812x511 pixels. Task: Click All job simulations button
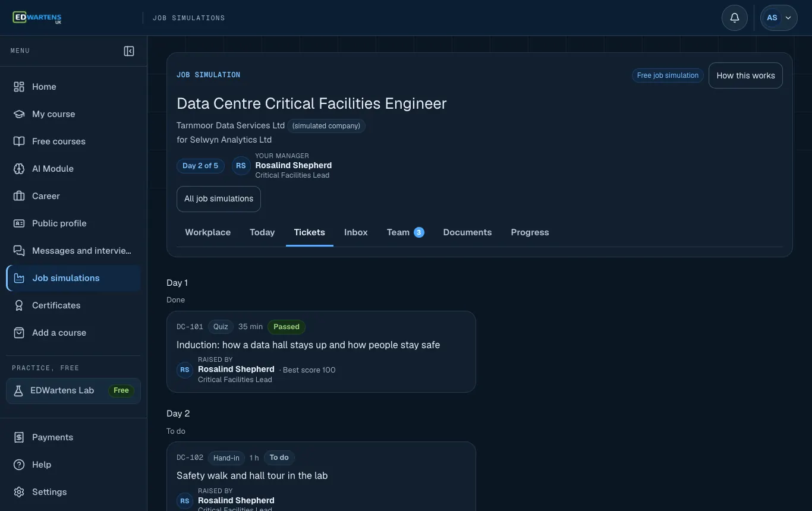click(219, 199)
